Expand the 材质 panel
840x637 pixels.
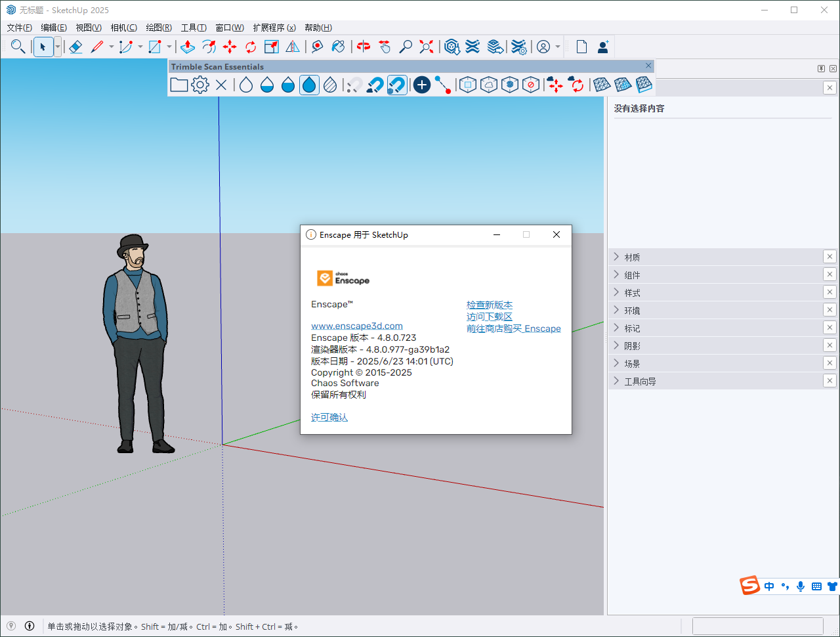tap(715, 257)
